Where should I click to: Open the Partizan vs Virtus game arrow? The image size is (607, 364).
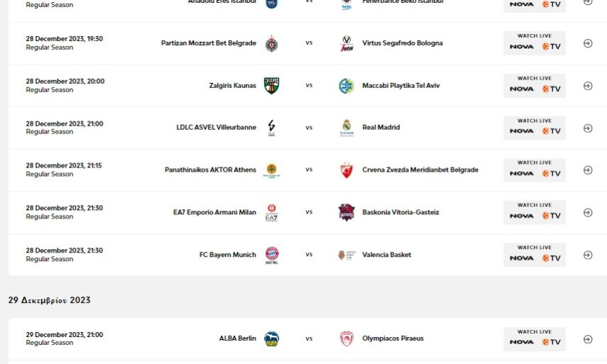tap(587, 43)
